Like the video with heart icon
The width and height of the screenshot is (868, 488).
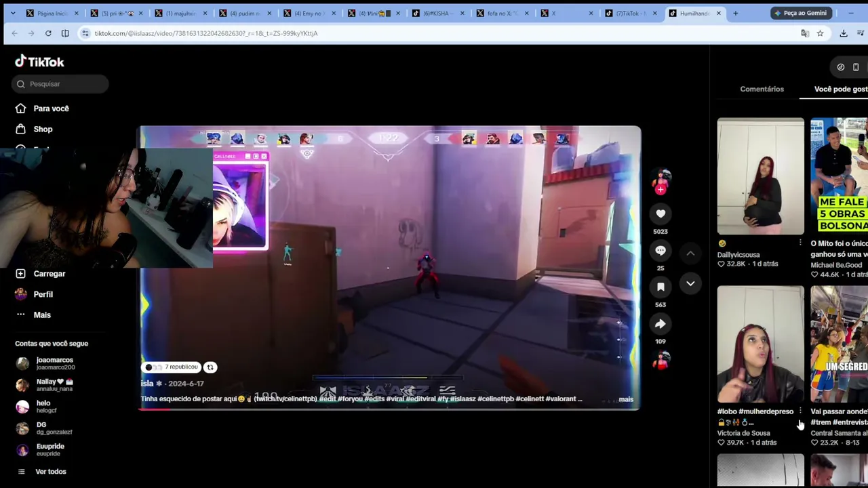point(660,214)
